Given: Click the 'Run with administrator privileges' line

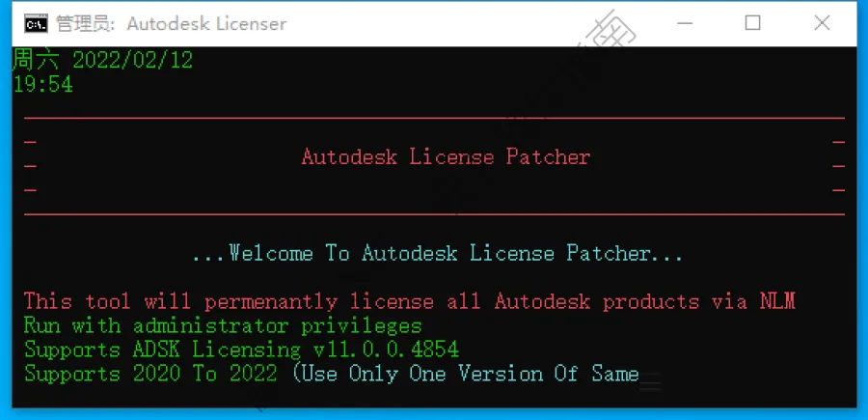Looking at the screenshot, I should click(223, 325).
